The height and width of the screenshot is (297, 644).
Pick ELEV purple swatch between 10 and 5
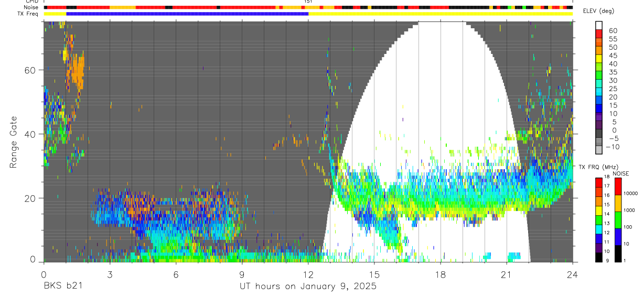click(x=599, y=118)
